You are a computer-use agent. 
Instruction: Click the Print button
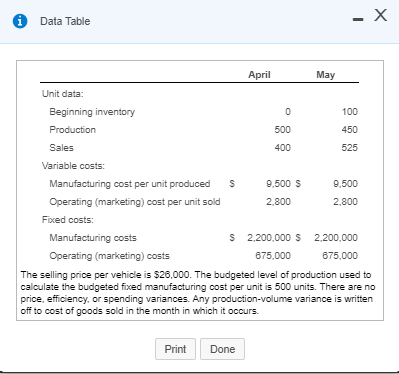click(175, 349)
